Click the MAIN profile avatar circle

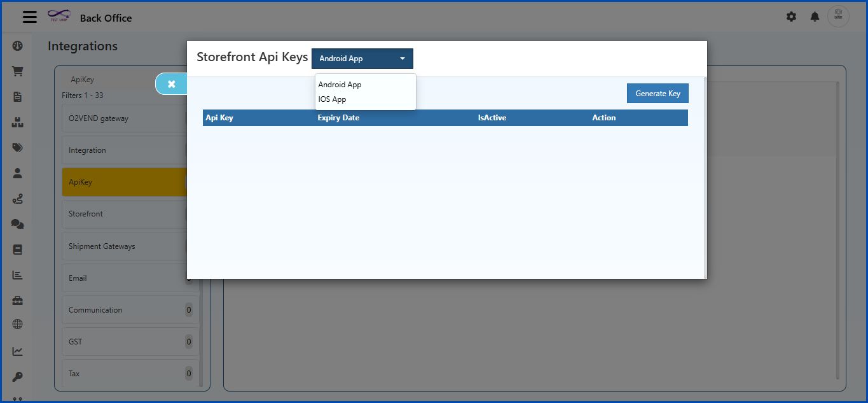(837, 17)
